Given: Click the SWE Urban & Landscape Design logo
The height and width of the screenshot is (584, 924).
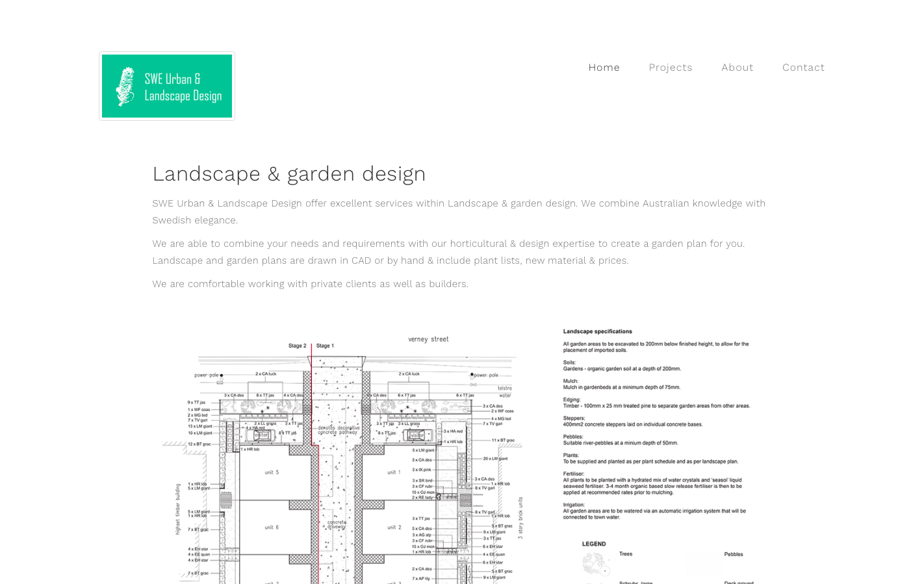Looking at the screenshot, I should (x=167, y=86).
